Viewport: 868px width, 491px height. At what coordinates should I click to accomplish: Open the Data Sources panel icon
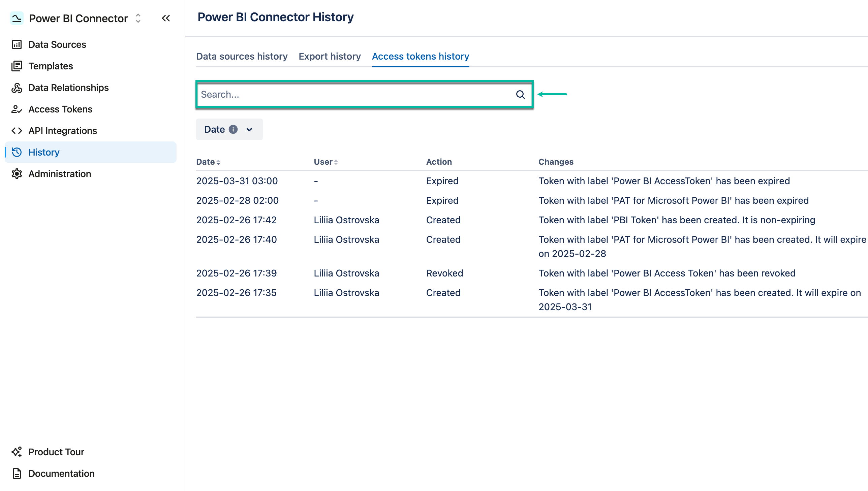[17, 44]
